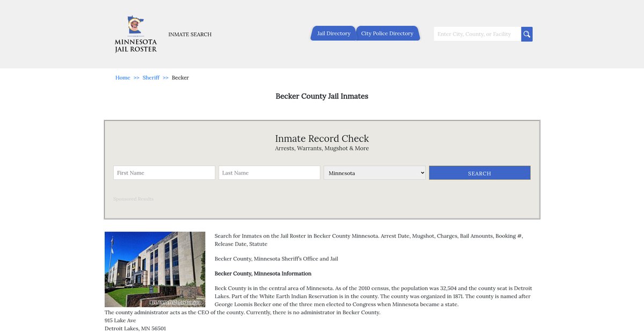
Task: Select the Becker breadcrumb item
Action: (x=180, y=78)
